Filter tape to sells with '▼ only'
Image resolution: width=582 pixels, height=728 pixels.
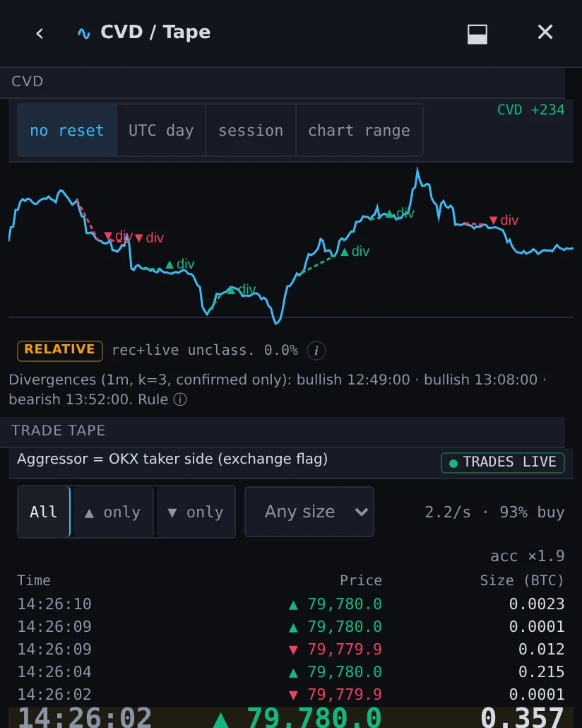pyautogui.click(x=196, y=512)
